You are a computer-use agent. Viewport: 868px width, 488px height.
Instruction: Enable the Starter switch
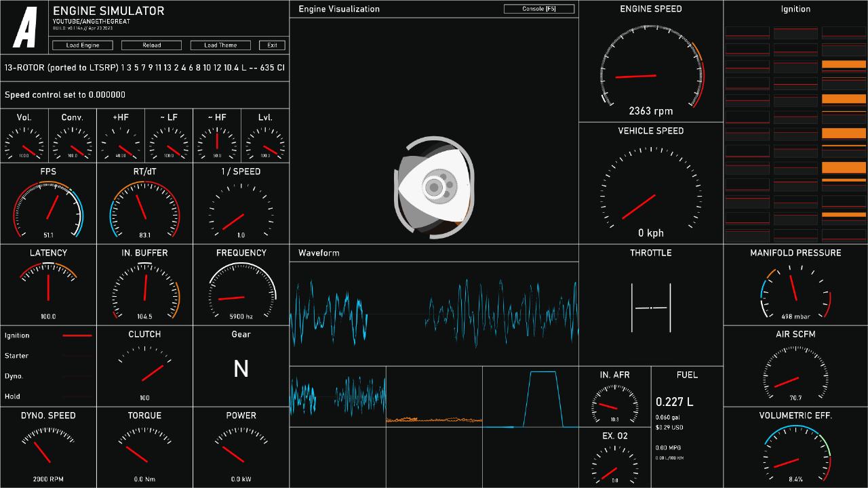[77, 356]
